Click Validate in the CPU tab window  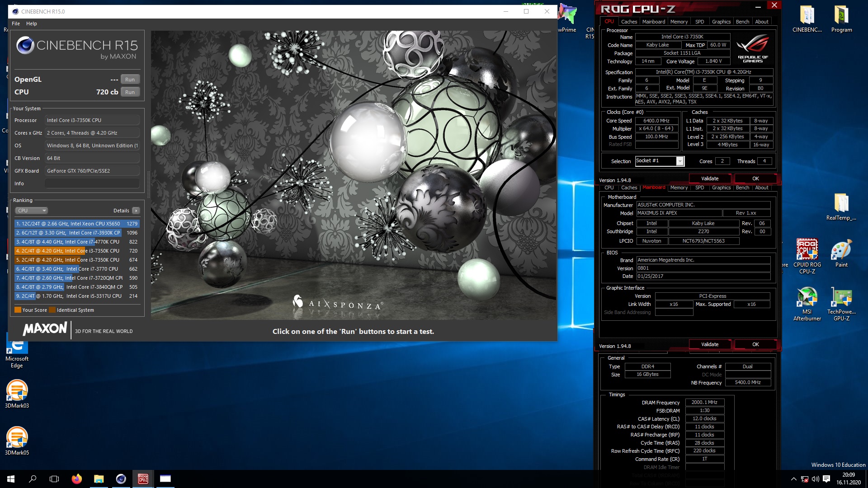[710, 178]
